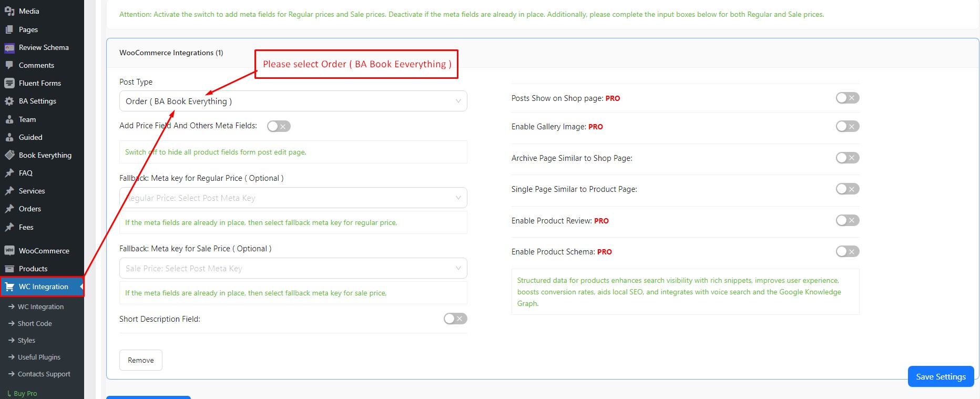Toggle Archive Page Similar to Shop Page
This screenshot has width=980, height=399.
[x=848, y=158]
